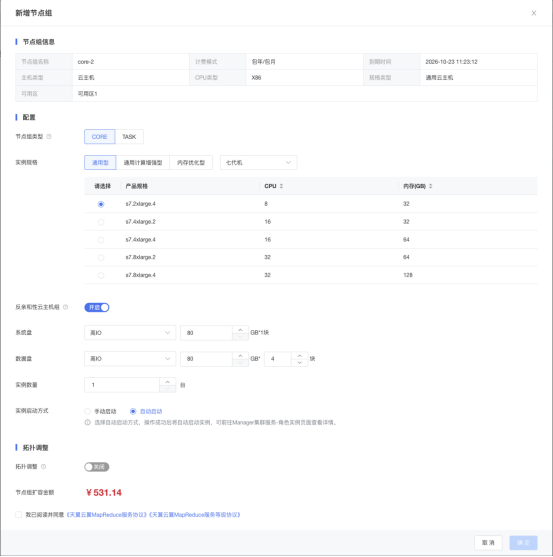Screen dimensions: 553x557
Task: Increase the 数据盘 size with up arrow
Action: (240, 356)
